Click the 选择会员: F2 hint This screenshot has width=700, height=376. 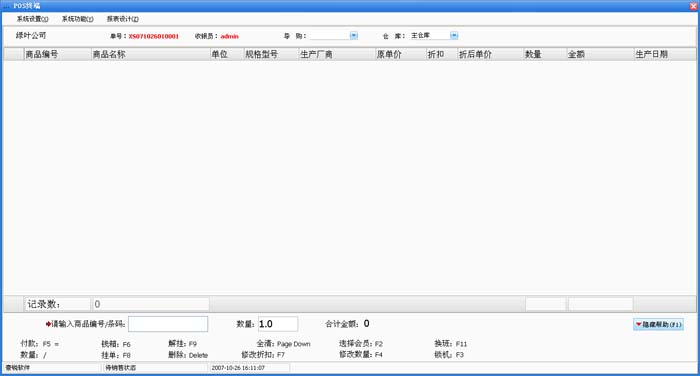(x=361, y=343)
